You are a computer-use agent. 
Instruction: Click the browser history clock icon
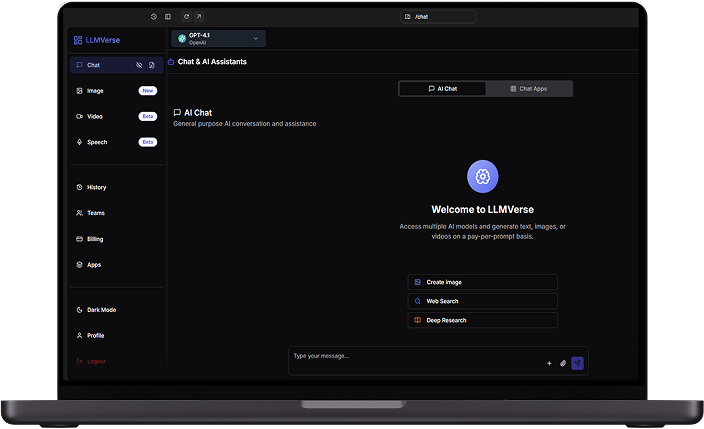154,17
